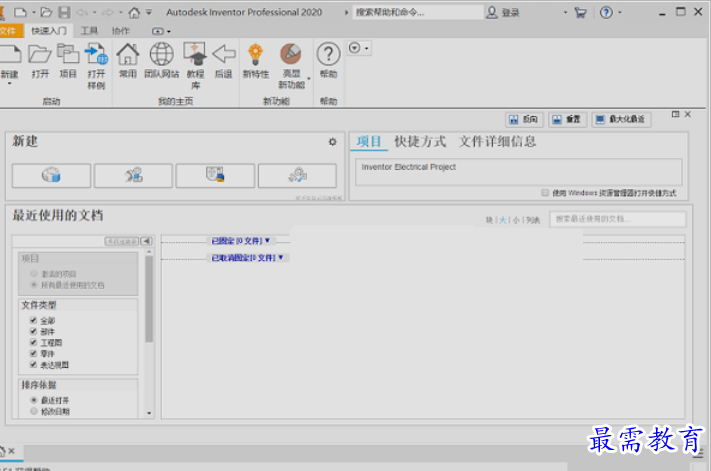The width and height of the screenshot is (711, 471).
Task: Collapse the recent documents filter panel arrow
Action: pyautogui.click(x=146, y=241)
